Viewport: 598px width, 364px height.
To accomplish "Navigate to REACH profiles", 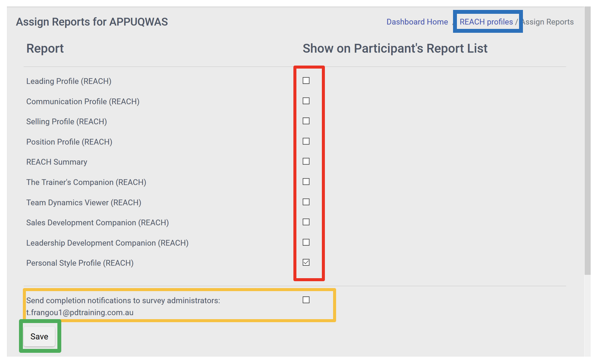I will pos(486,22).
